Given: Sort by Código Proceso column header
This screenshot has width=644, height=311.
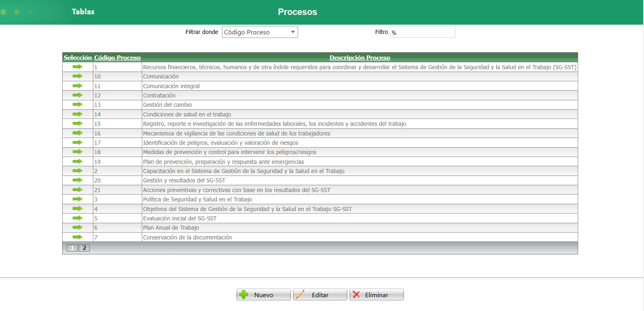Looking at the screenshot, I should pos(118,57).
